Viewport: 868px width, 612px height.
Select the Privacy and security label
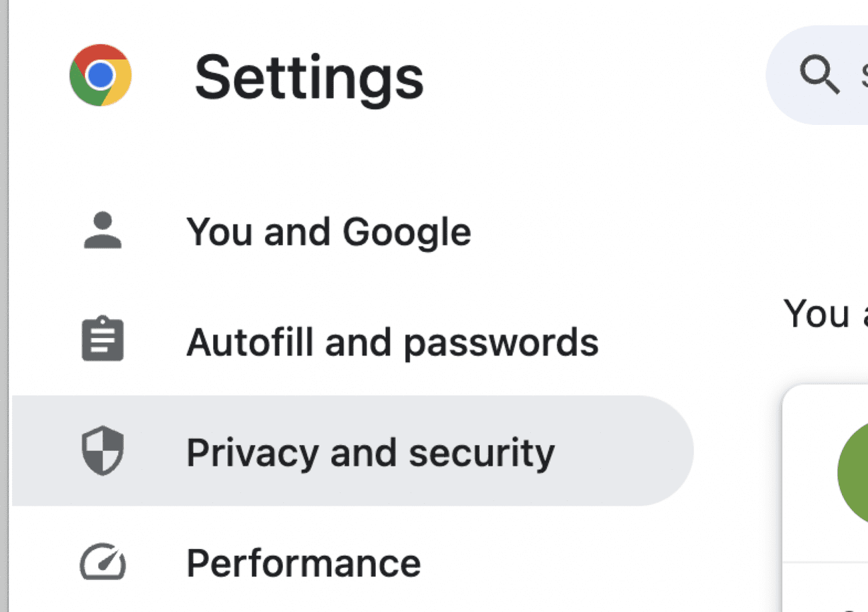pos(370,452)
